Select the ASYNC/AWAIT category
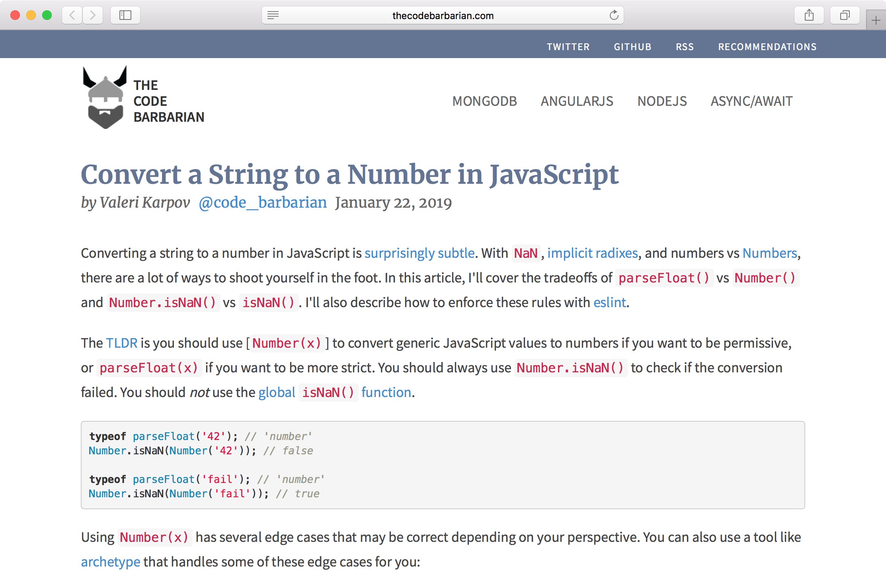This screenshot has height=588, width=886. point(751,101)
